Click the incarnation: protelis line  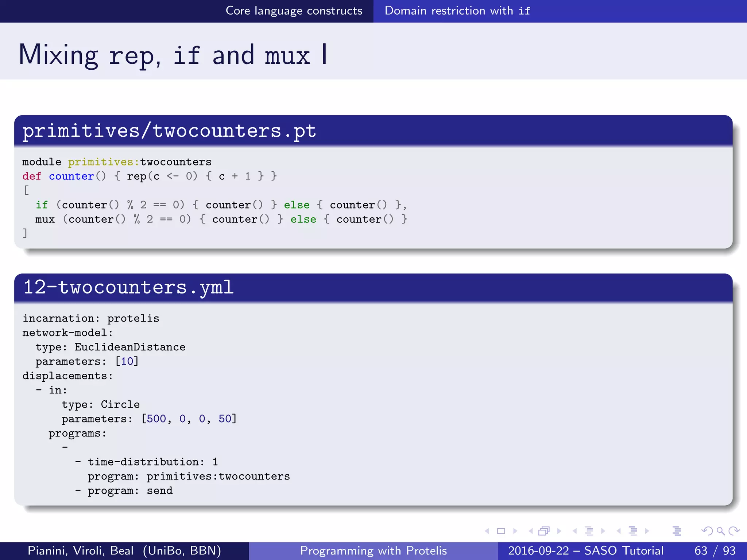coord(91,319)
